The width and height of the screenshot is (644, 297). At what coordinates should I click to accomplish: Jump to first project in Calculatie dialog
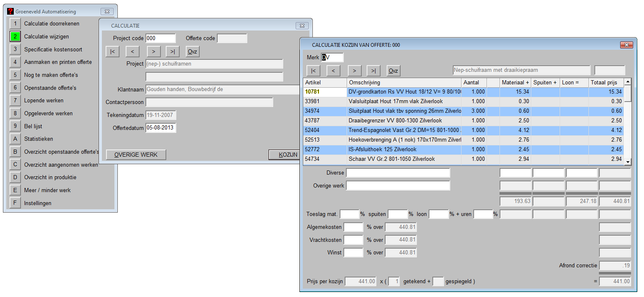[112, 51]
